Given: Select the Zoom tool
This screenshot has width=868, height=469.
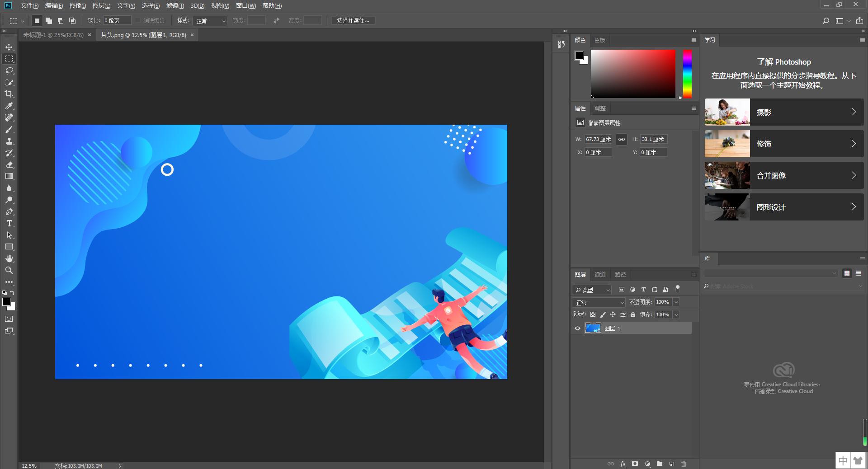Looking at the screenshot, I should click(x=9, y=270).
